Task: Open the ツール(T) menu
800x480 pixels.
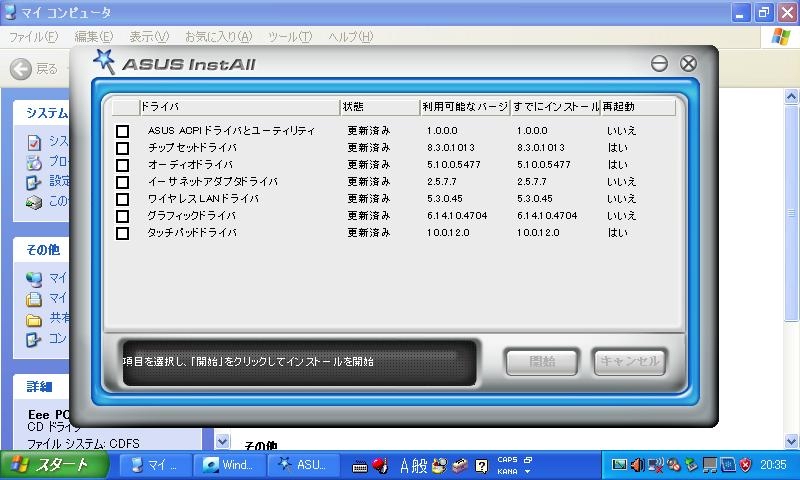Action: click(290, 37)
